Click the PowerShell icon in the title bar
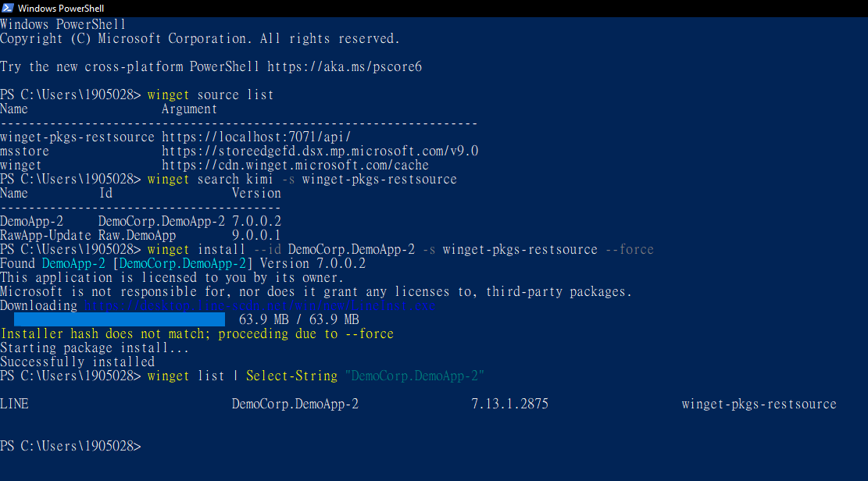This screenshot has height=481, width=868. coord(8,9)
